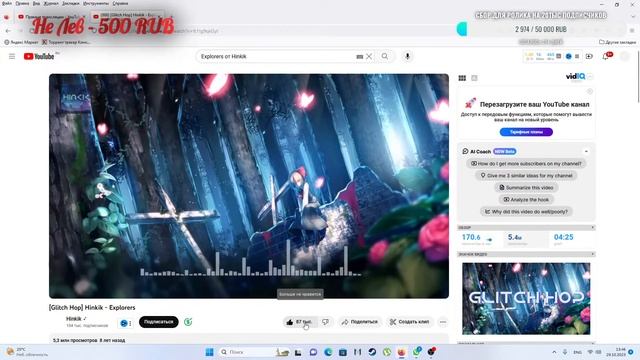
Task: Open the account avatar menu
Action: [624, 56]
